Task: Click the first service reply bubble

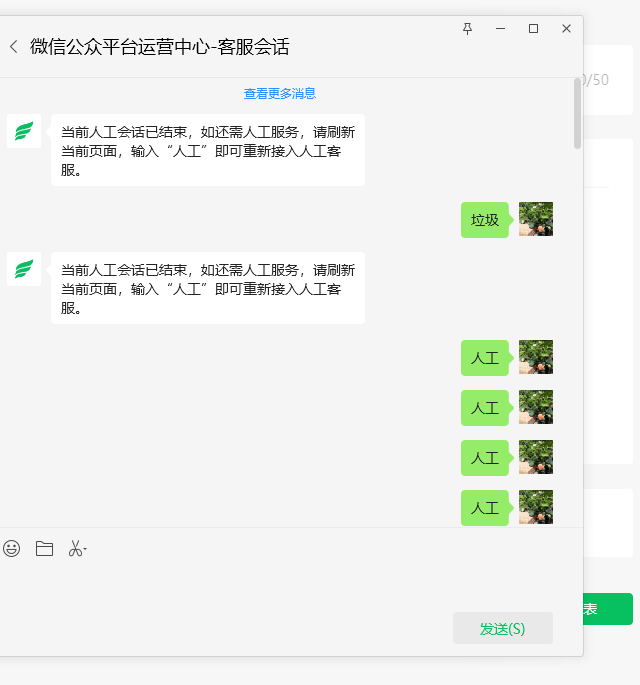Action: (x=208, y=150)
